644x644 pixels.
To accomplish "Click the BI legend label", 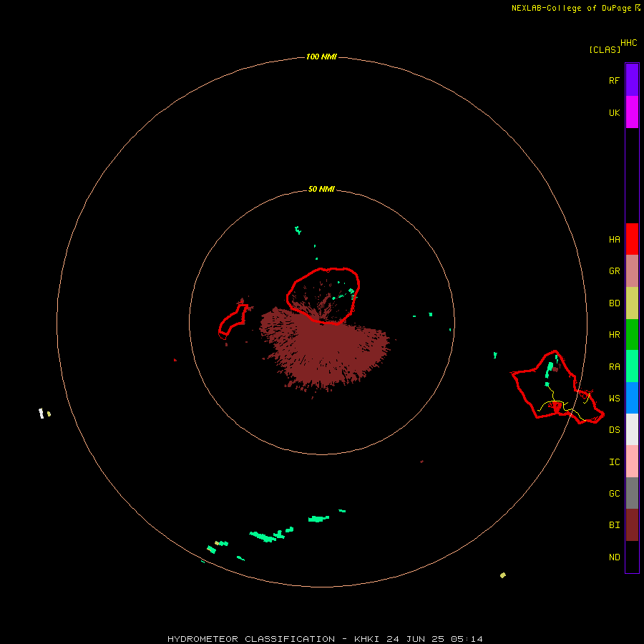I will [x=614, y=525].
